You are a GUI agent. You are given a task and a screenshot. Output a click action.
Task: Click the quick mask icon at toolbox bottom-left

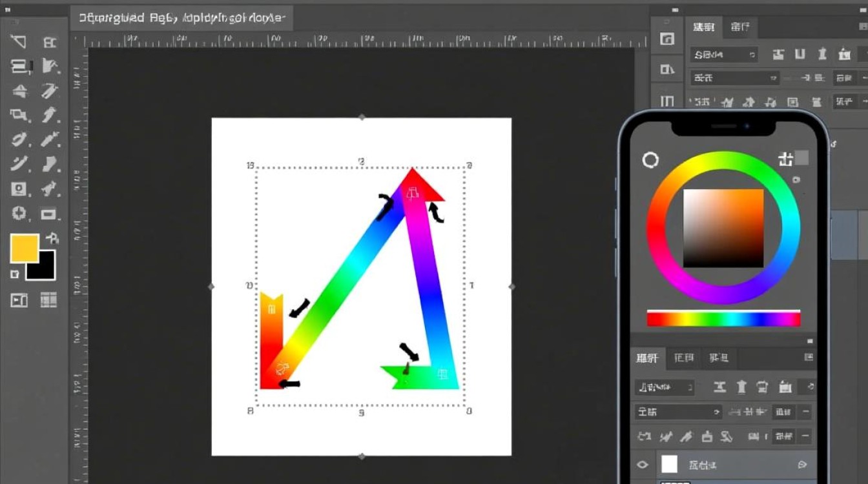(19, 299)
